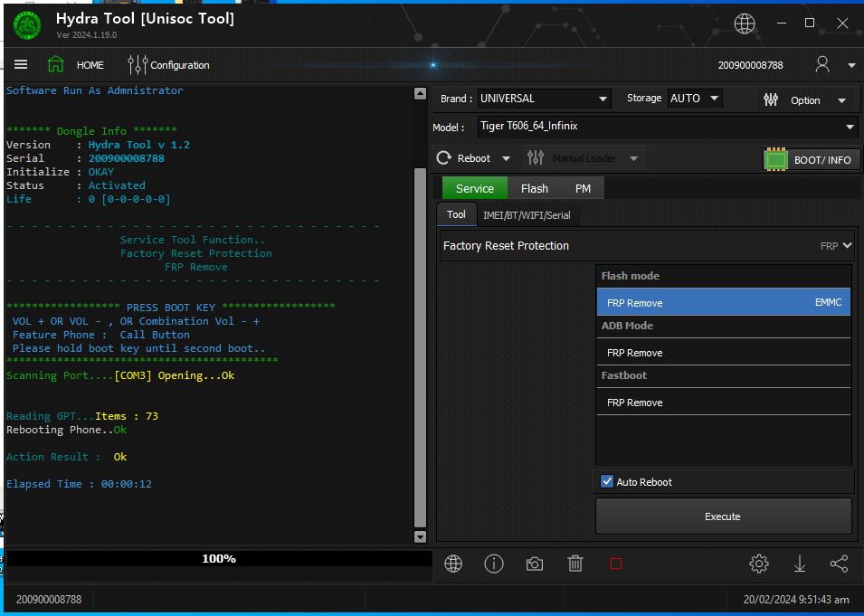Viewport: 864px width, 616px height.
Task: Click the Execute button
Action: (x=723, y=516)
